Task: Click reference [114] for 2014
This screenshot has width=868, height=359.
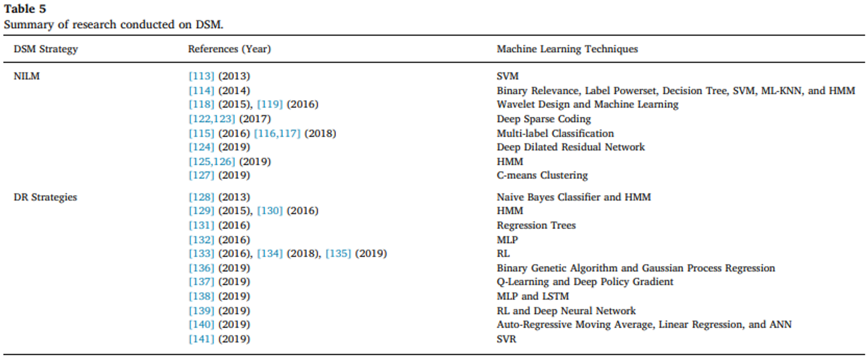Action: click(x=201, y=91)
